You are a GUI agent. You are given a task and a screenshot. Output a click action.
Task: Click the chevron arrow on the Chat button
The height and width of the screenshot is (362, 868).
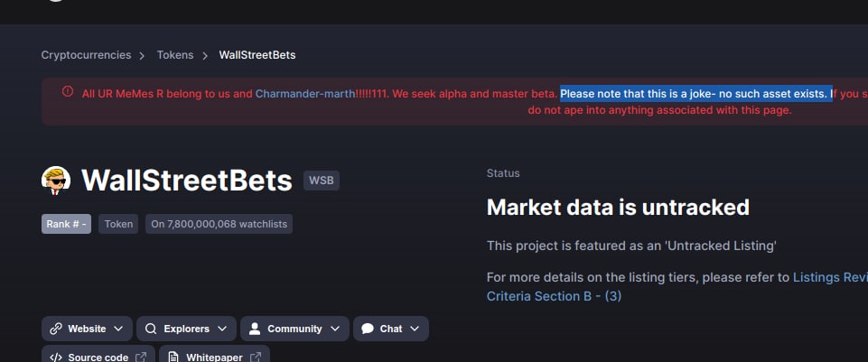point(414,329)
